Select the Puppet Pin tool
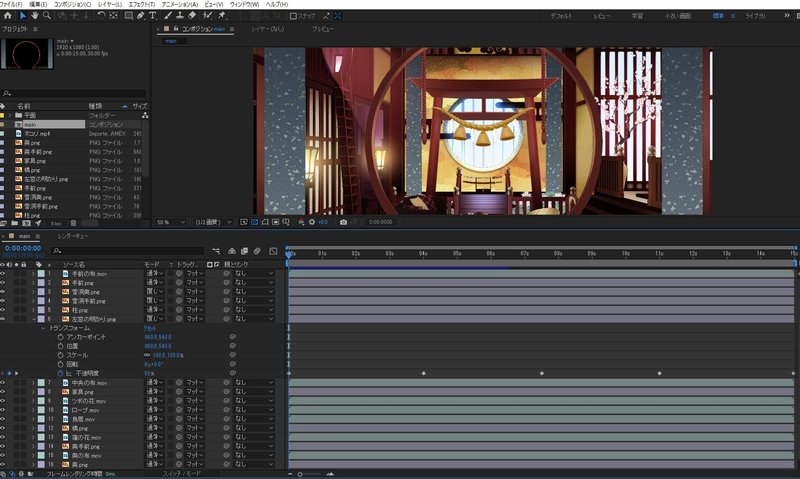Image resolution: width=800 pixels, height=479 pixels. (x=222, y=15)
